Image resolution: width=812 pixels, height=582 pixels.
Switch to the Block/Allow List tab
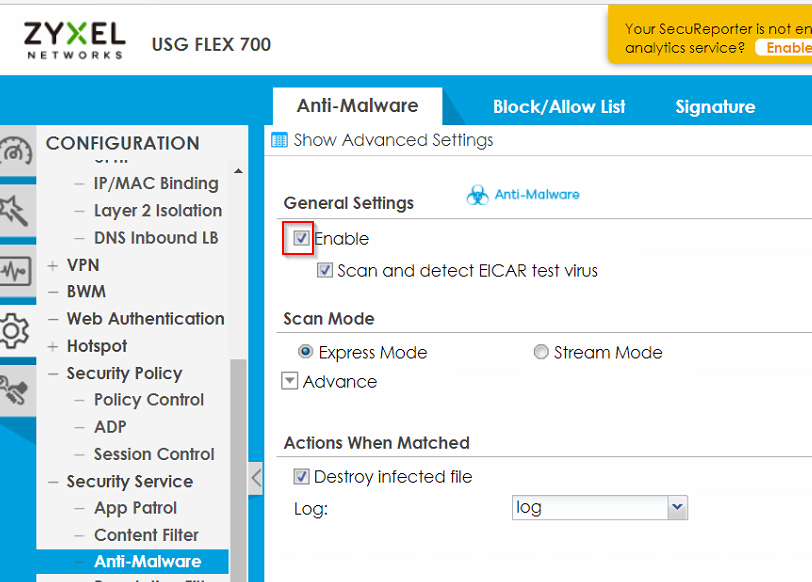point(559,107)
